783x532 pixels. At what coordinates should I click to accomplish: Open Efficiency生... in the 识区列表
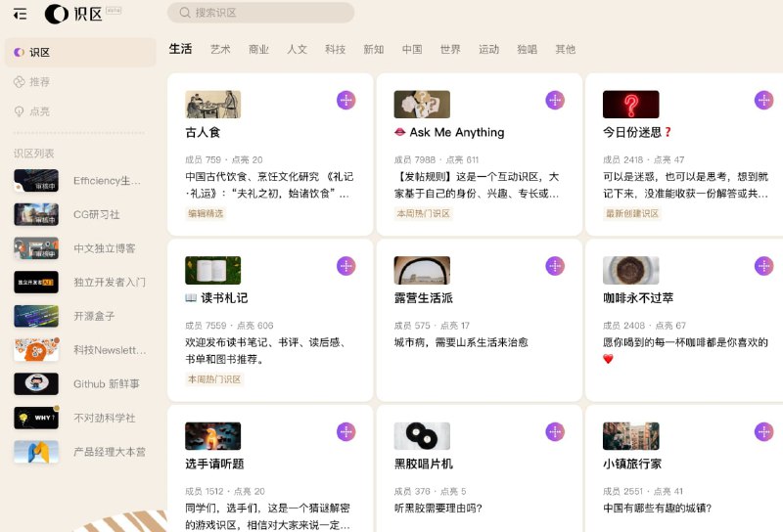tap(80, 181)
